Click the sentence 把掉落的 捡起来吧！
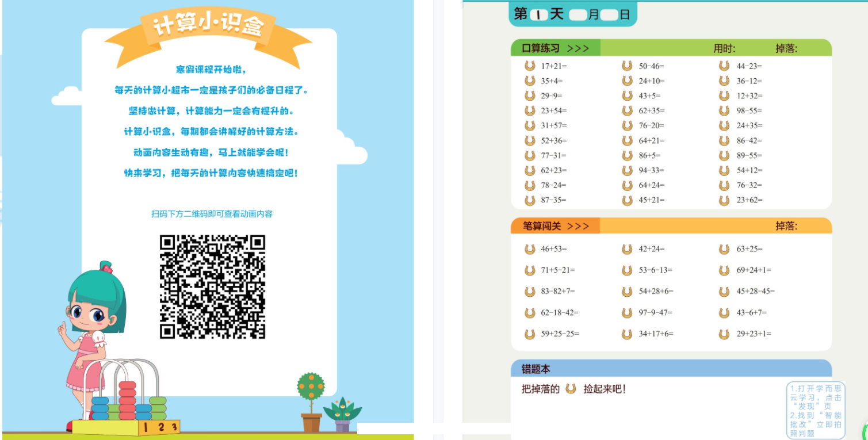Image resolution: width=868 pixels, height=440 pixels. click(x=574, y=389)
